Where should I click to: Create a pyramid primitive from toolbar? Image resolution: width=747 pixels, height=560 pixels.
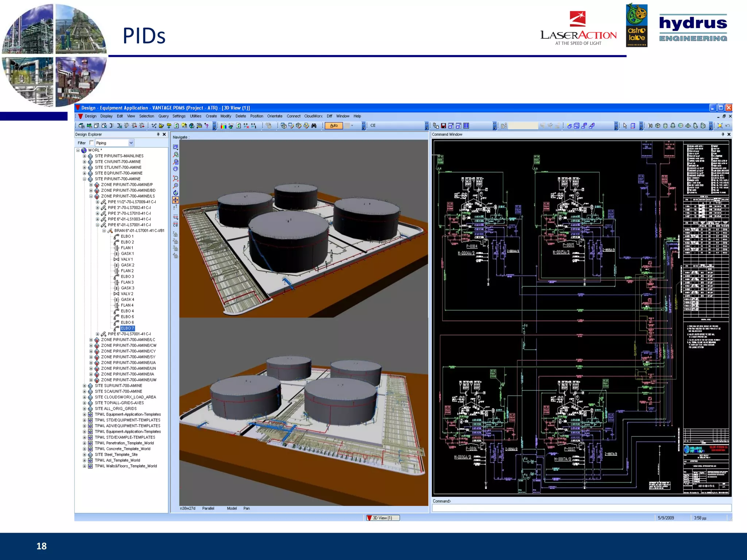pos(688,126)
